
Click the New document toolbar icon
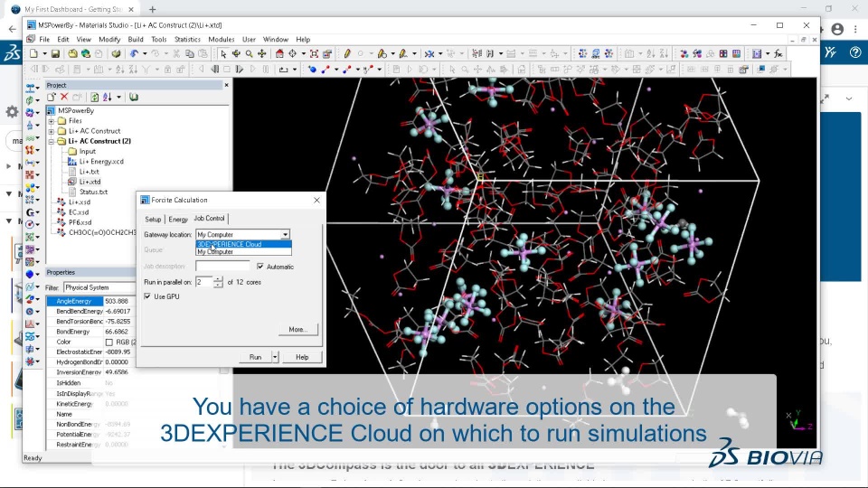pyautogui.click(x=33, y=53)
